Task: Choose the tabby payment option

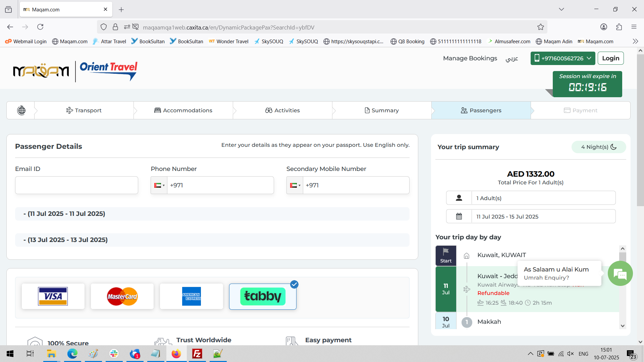Action: point(263,296)
